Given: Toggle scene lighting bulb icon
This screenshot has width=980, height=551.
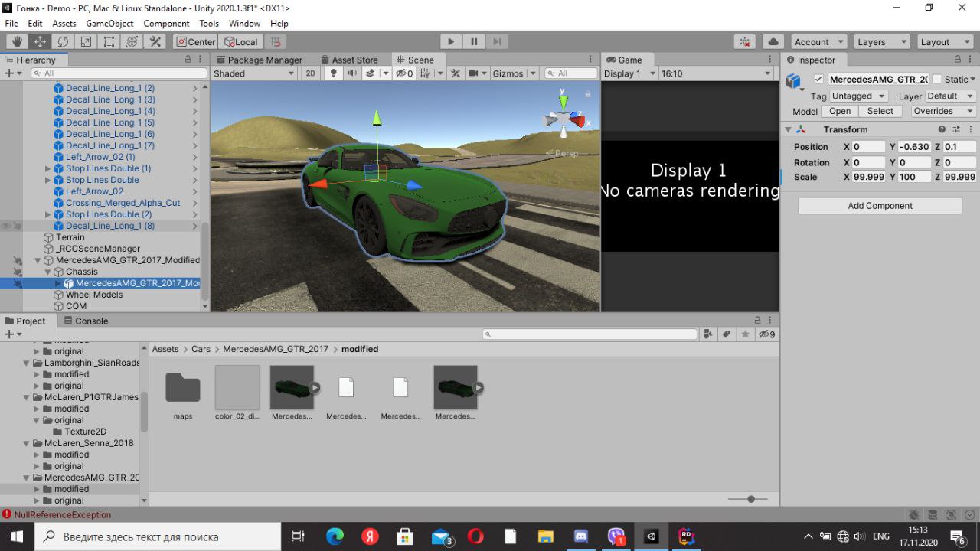Looking at the screenshot, I should (333, 73).
